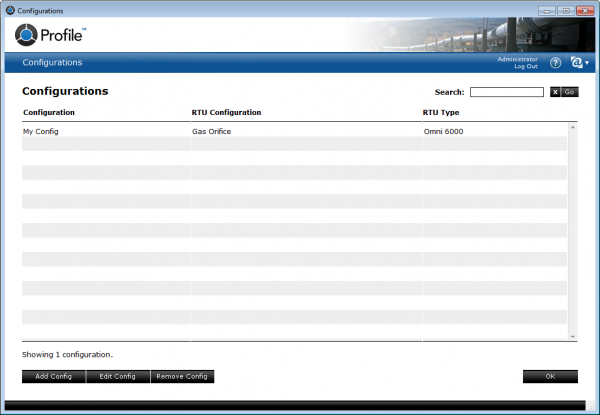Click the Gas Orifice cell
Image resolution: width=600 pixels, height=415 pixels.
(x=212, y=131)
